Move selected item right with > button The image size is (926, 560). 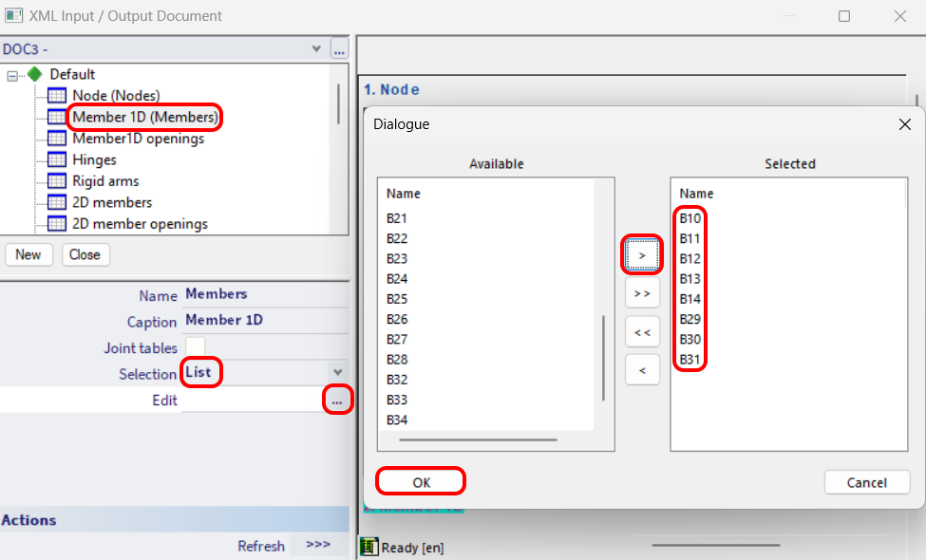(x=642, y=255)
